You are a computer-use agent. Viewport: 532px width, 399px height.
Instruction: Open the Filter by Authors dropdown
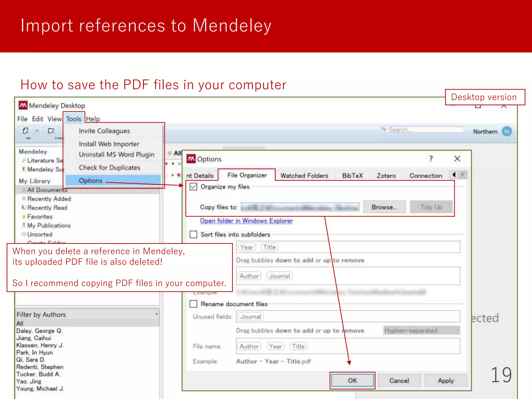click(x=88, y=314)
